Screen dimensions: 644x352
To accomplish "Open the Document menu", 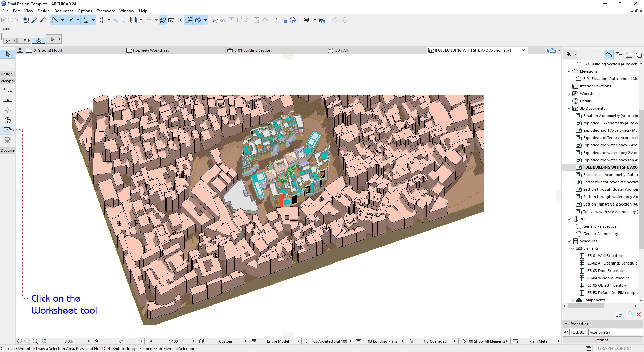I will (x=63, y=11).
